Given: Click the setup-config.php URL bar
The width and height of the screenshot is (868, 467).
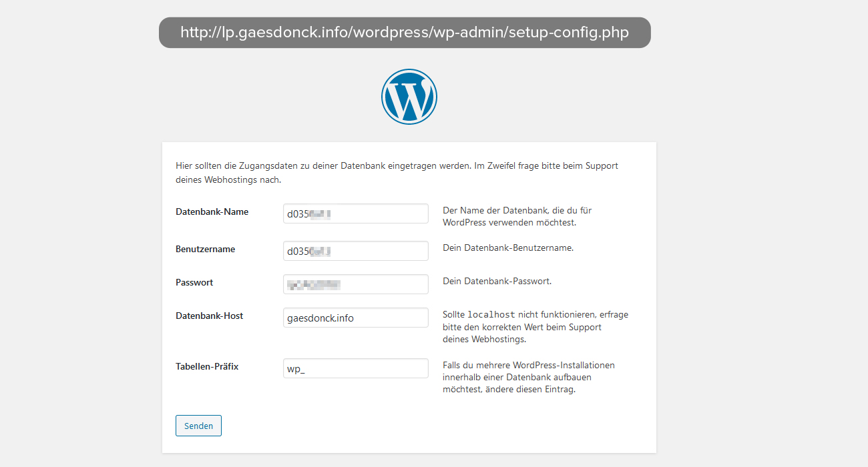Looking at the screenshot, I should pyautogui.click(x=405, y=33).
